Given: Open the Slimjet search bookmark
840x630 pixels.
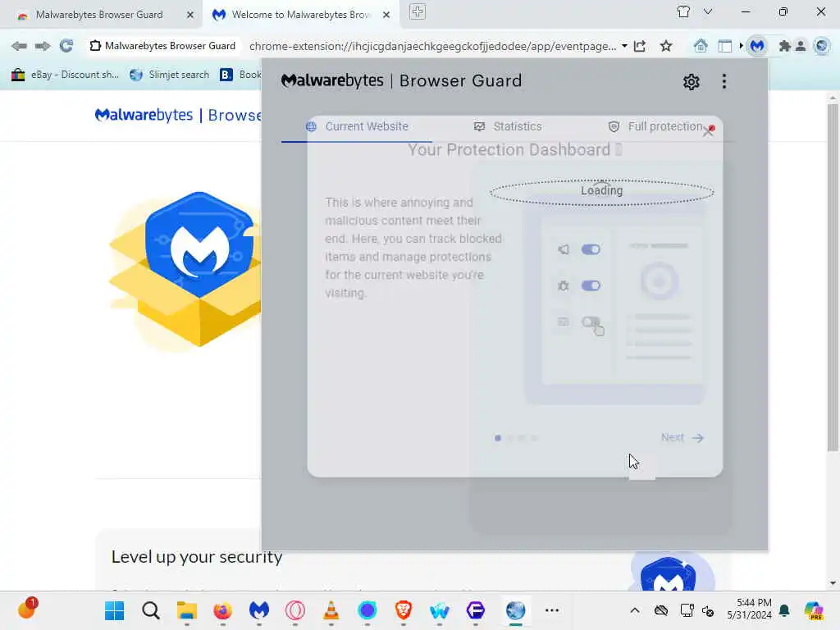Looking at the screenshot, I should coord(170,75).
